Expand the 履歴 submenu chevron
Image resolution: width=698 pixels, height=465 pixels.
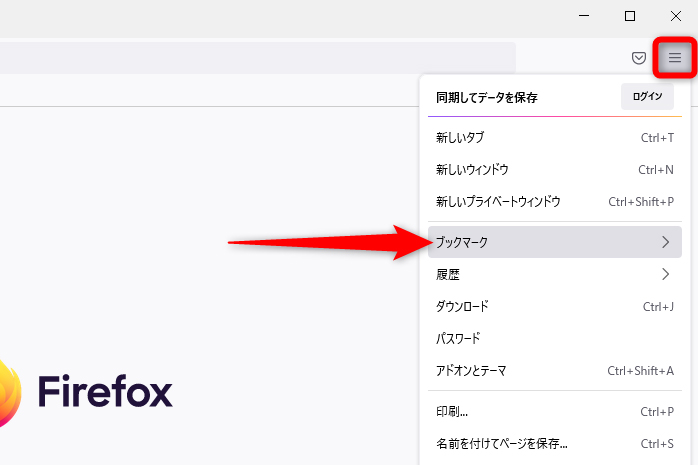pyautogui.click(x=666, y=274)
